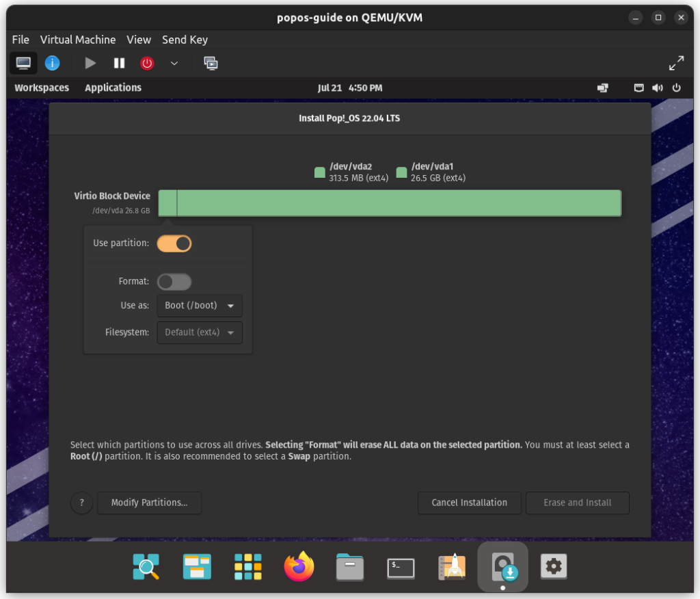This screenshot has height=599, width=700.
Task: Open the Files manager dock icon
Action: point(349,566)
